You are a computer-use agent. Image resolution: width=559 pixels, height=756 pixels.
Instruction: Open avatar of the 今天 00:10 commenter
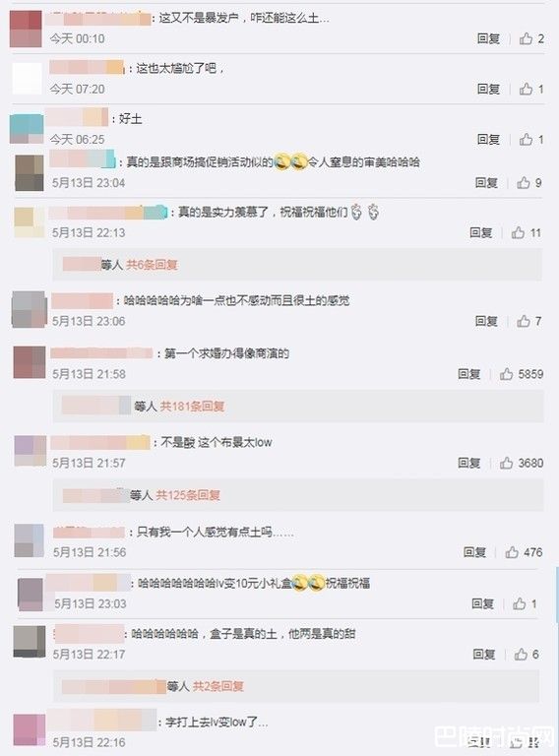point(26,29)
